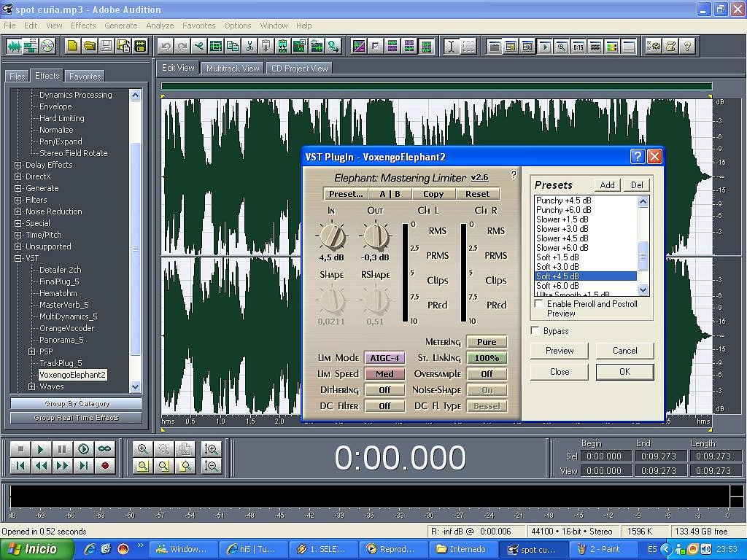
Task: Click the Help question mark toolbar icon
Action: click(x=686, y=46)
